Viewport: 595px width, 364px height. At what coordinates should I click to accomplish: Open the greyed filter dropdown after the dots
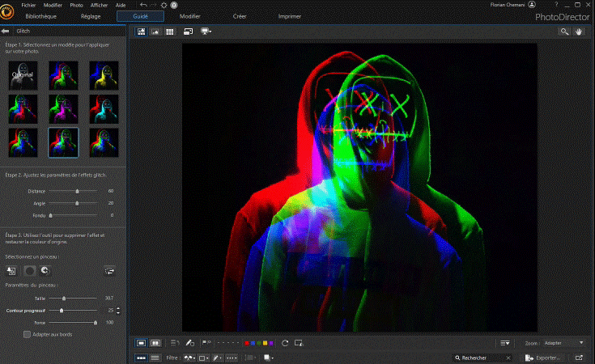249,358
